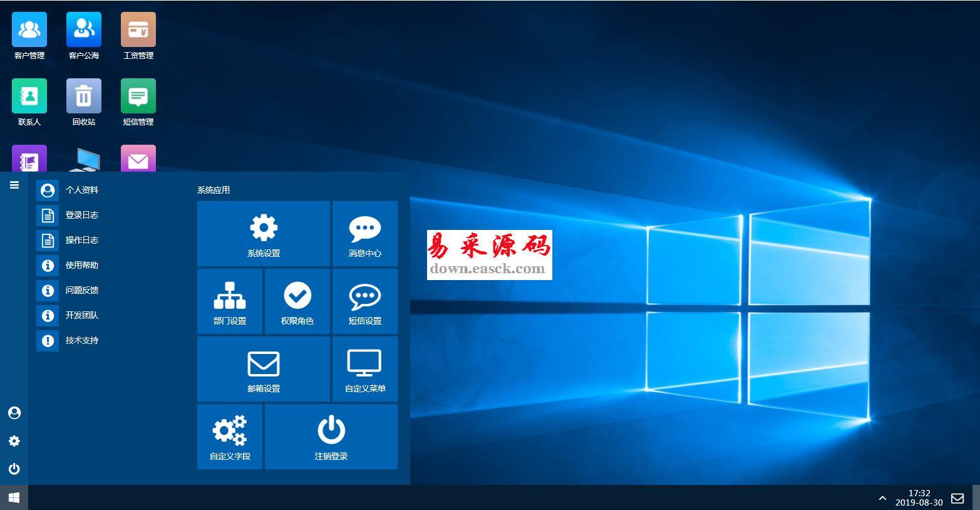Choose 登录日志 from the start menu

81,215
